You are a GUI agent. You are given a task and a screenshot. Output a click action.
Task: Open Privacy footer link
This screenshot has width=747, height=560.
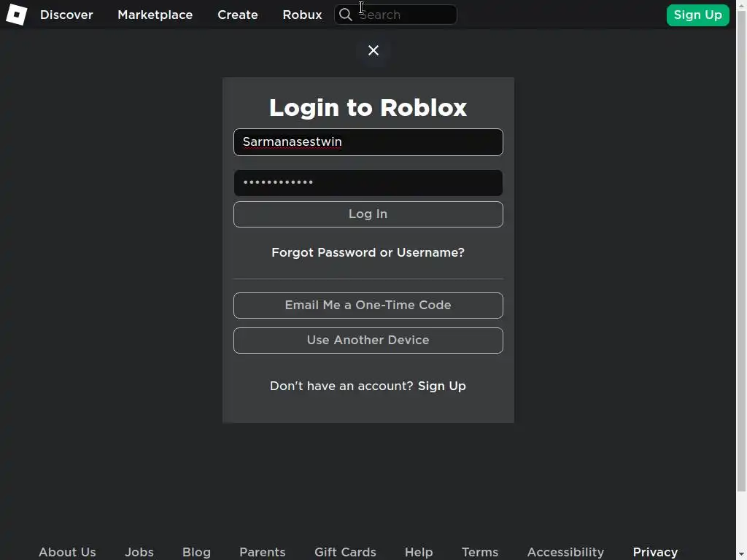655,552
